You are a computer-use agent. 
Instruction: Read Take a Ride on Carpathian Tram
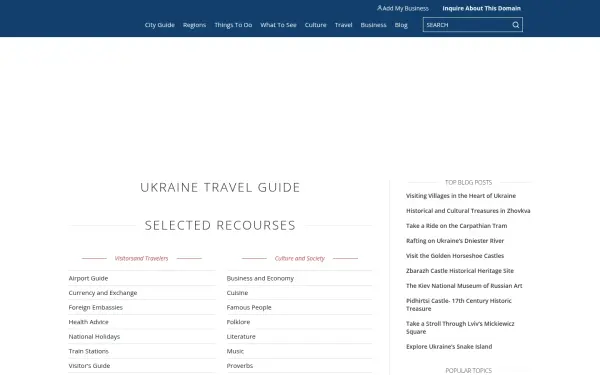tap(457, 226)
